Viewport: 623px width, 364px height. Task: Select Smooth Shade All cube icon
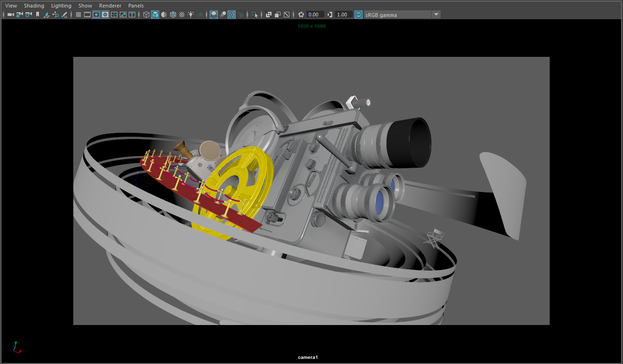tap(155, 15)
